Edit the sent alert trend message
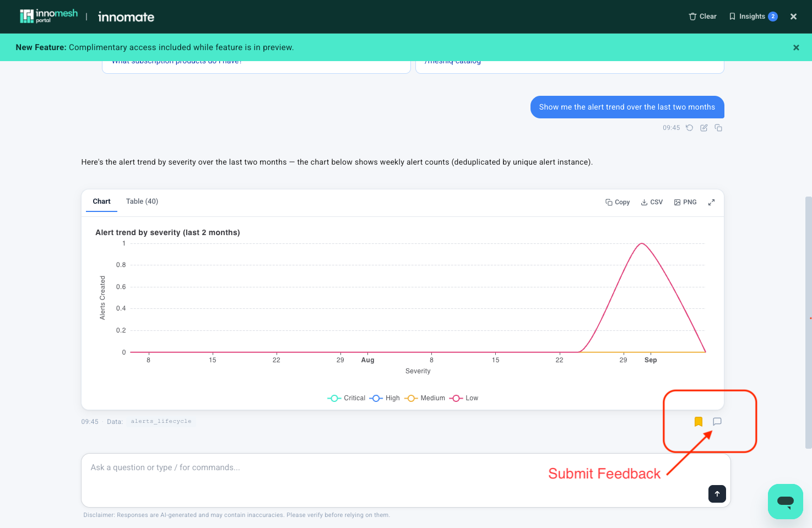The width and height of the screenshot is (812, 528). pyautogui.click(x=704, y=128)
